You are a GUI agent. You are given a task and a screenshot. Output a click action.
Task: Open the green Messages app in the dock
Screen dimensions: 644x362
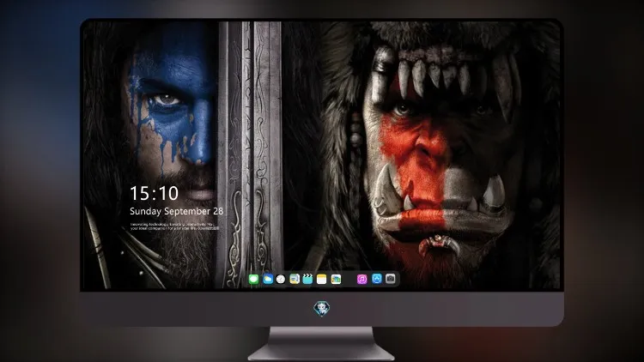(253, 279)
